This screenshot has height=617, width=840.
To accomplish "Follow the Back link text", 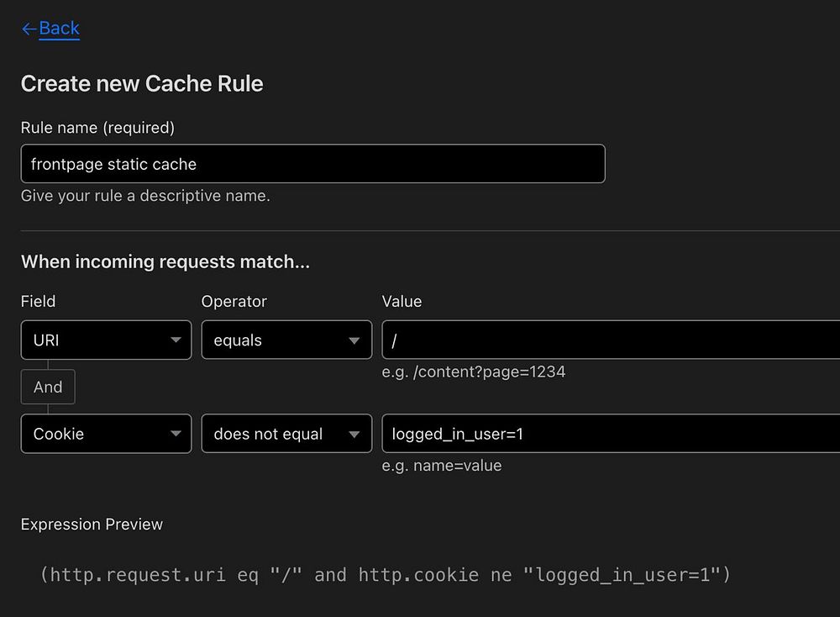I will (x=59, y=29).
